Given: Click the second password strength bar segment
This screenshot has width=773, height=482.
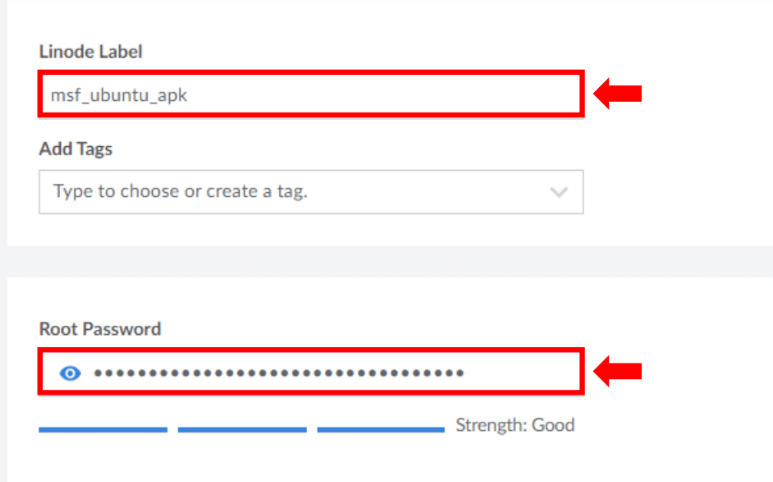Looking at the screenshot, I should [x=242, y=430].
